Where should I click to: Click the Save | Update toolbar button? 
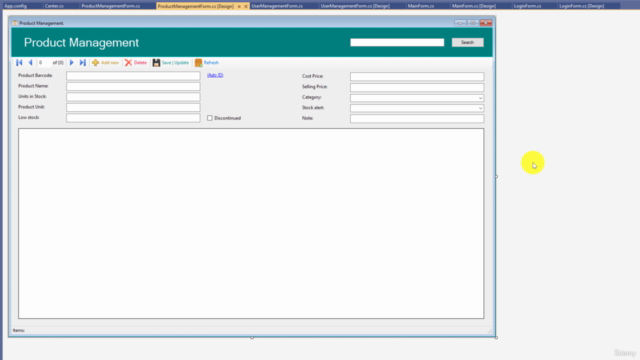(171, 62)
